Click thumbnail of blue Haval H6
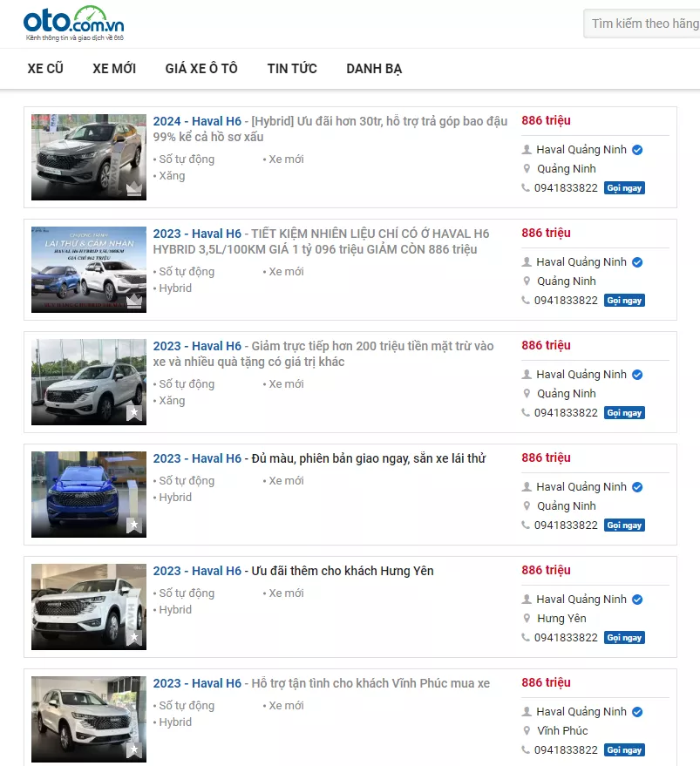Image resolution: width=700 pixels, height=766 pixels. click(89, 494)
